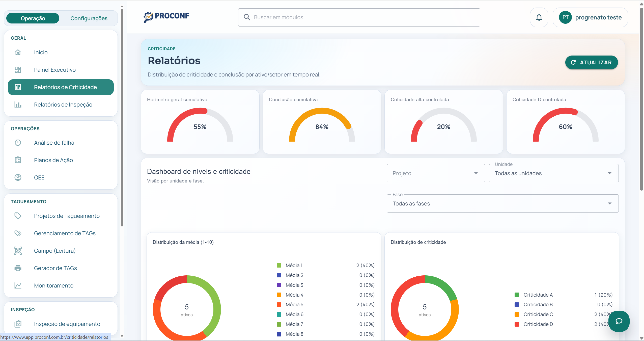Click the Início home icon
The image size is (644, 341).
point(18,52)
